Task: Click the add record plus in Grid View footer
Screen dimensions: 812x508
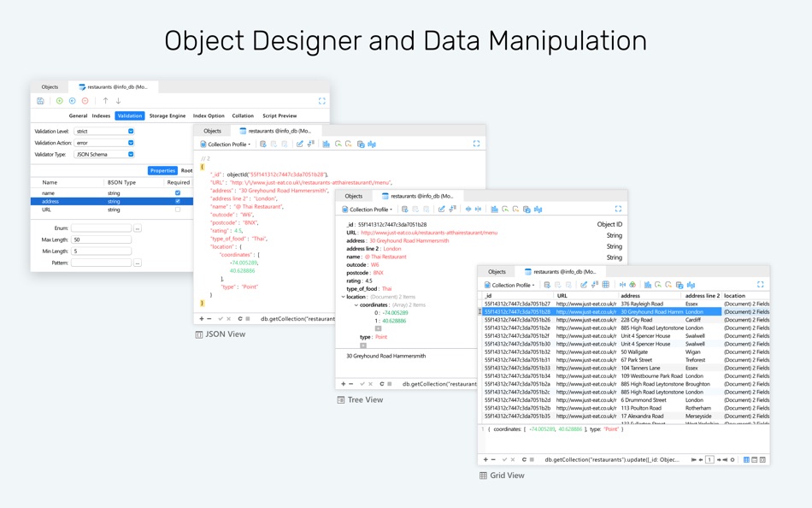Action: [485, 460]
